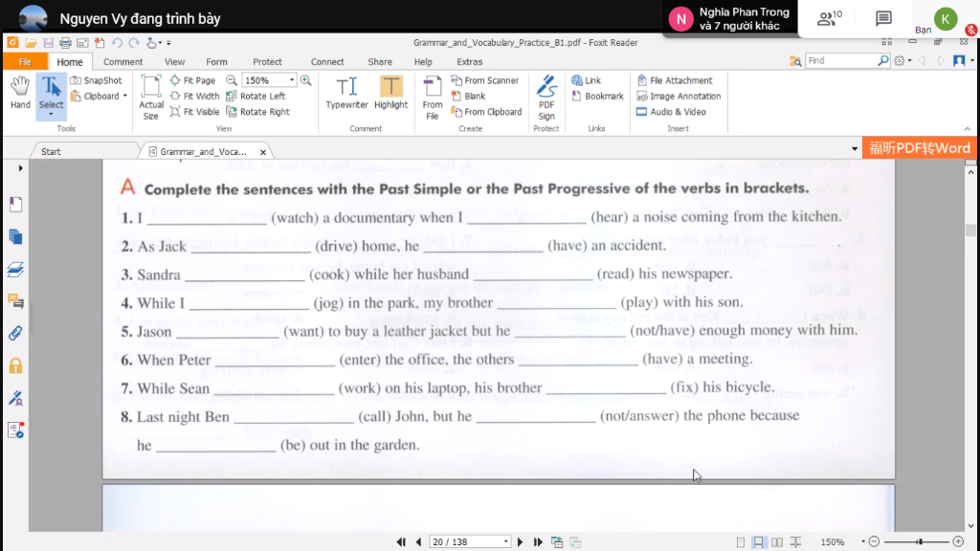
Task: Select the Highlight tool
Action: [x=390, y=93]
